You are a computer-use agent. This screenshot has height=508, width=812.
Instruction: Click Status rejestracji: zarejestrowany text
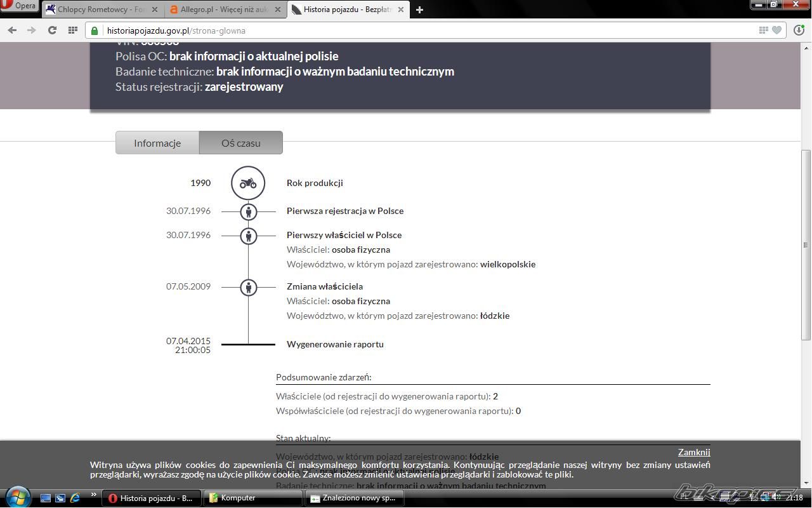tap(199, 86)
